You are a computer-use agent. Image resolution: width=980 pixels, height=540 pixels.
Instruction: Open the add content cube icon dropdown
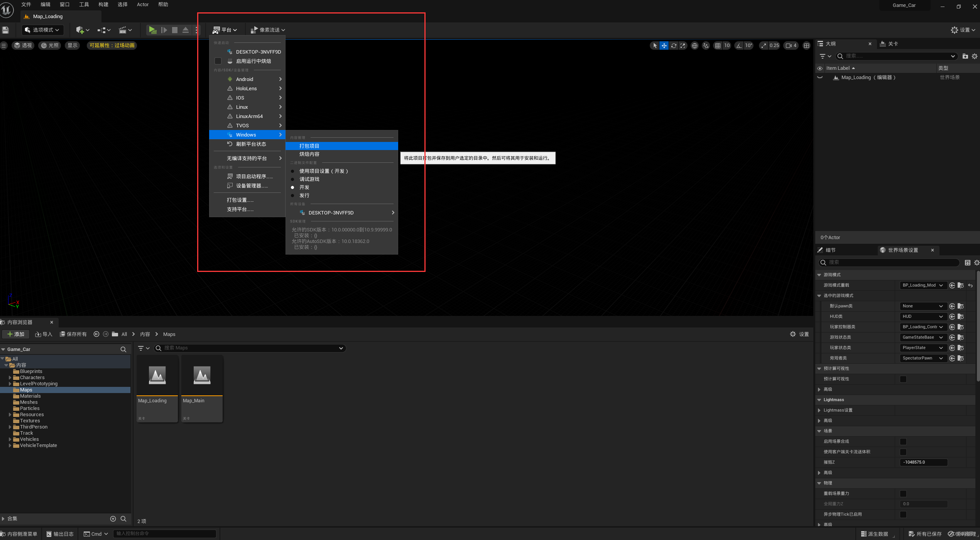pos(83,30)
